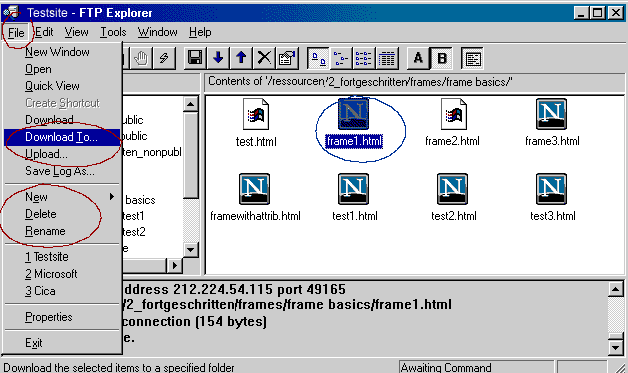Click the Download menu entry

[62, 120]
